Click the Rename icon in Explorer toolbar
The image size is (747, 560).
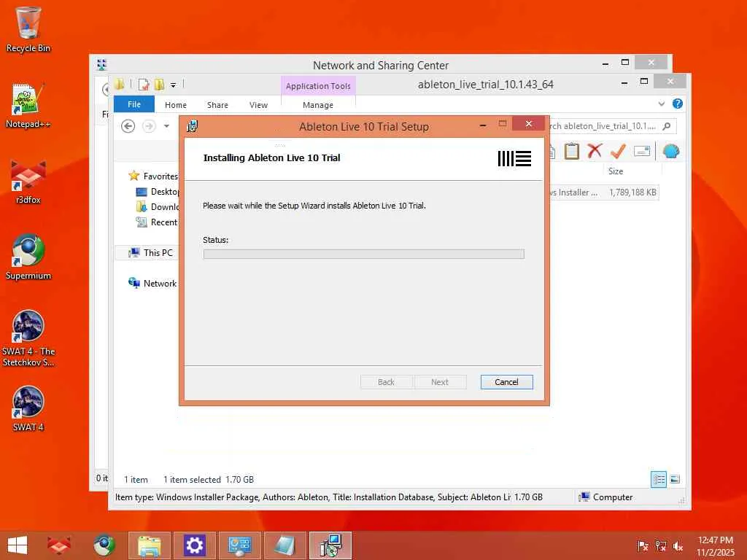point(642,152)
